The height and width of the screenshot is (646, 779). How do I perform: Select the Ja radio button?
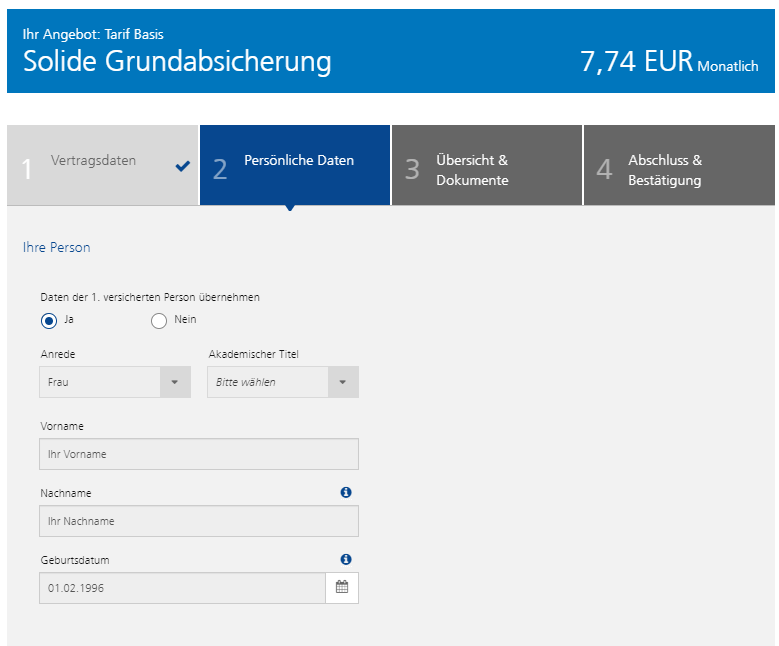49,321
